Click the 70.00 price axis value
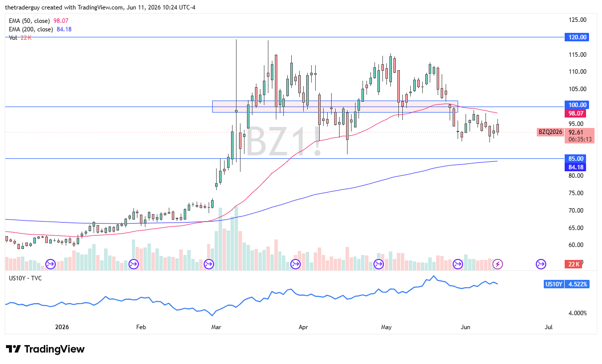Viewport: 602px width, 364px height. coord(577,211)
